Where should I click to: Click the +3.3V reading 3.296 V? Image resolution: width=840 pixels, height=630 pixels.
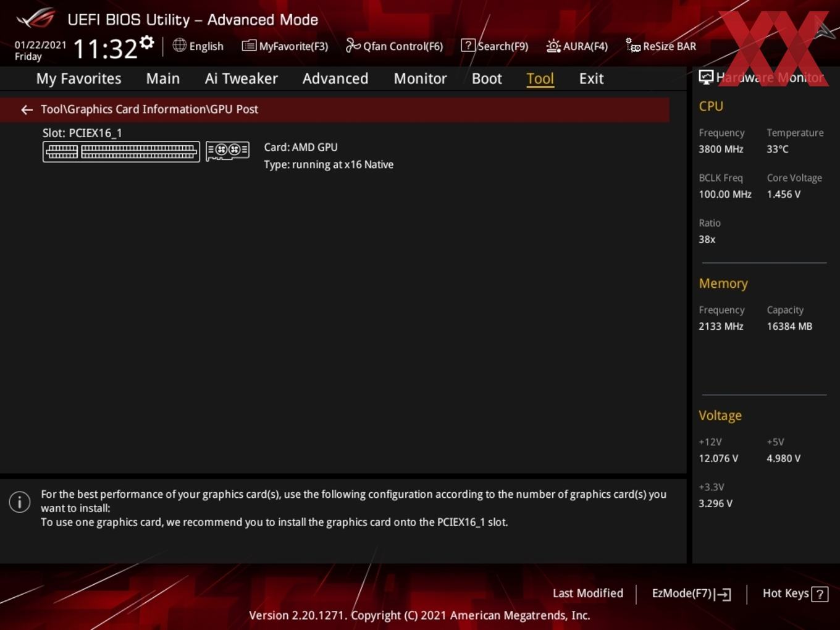(715, 503)
